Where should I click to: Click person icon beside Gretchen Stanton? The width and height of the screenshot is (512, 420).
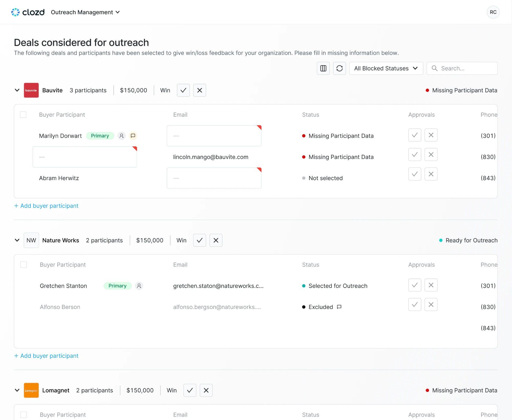pos(139,286)
